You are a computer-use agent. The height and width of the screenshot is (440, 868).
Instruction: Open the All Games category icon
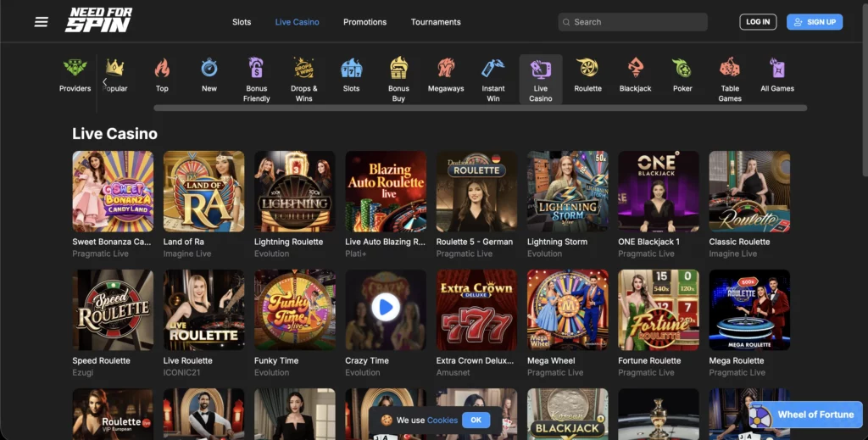[x=777, y=68]
